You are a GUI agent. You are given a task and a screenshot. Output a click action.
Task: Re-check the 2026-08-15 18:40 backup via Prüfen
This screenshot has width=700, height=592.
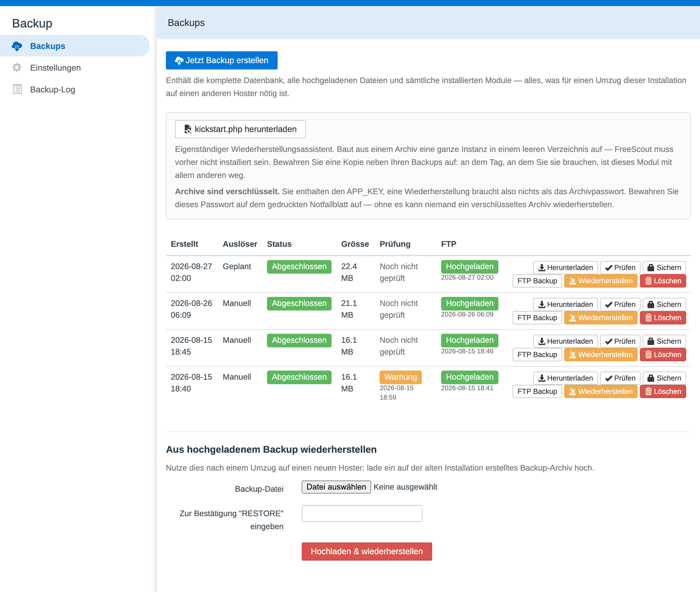620,378
